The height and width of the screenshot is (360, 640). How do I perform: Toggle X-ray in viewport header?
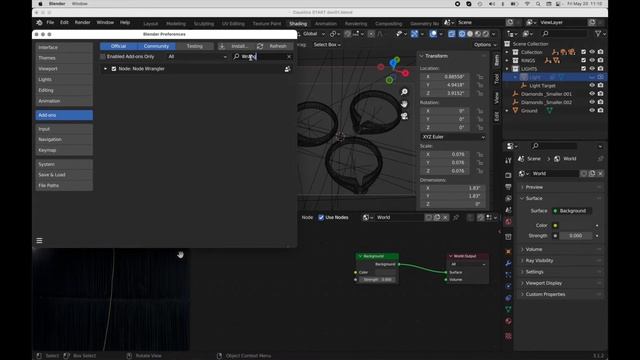pyautogui.click(x=451, y=34)
